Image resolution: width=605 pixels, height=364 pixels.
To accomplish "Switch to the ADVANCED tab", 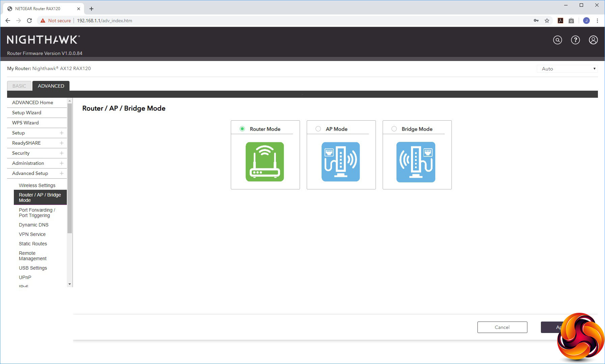I will tap(51, 86).
